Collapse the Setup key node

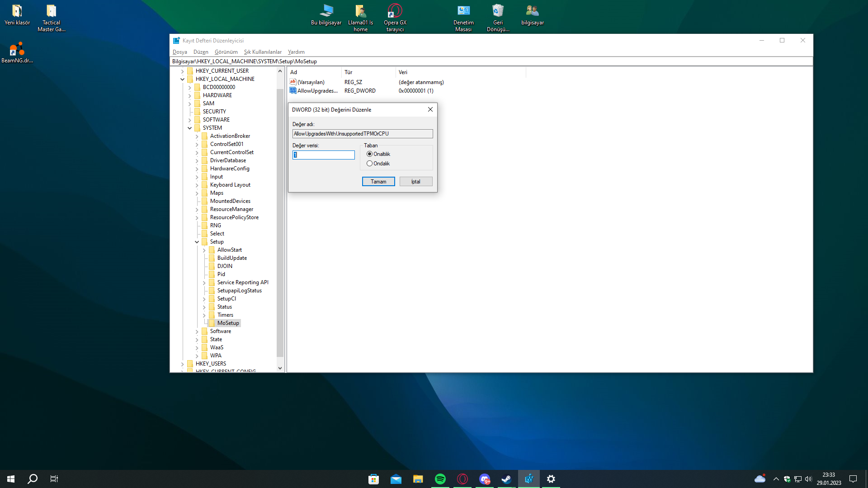click(x=197, y=242)
